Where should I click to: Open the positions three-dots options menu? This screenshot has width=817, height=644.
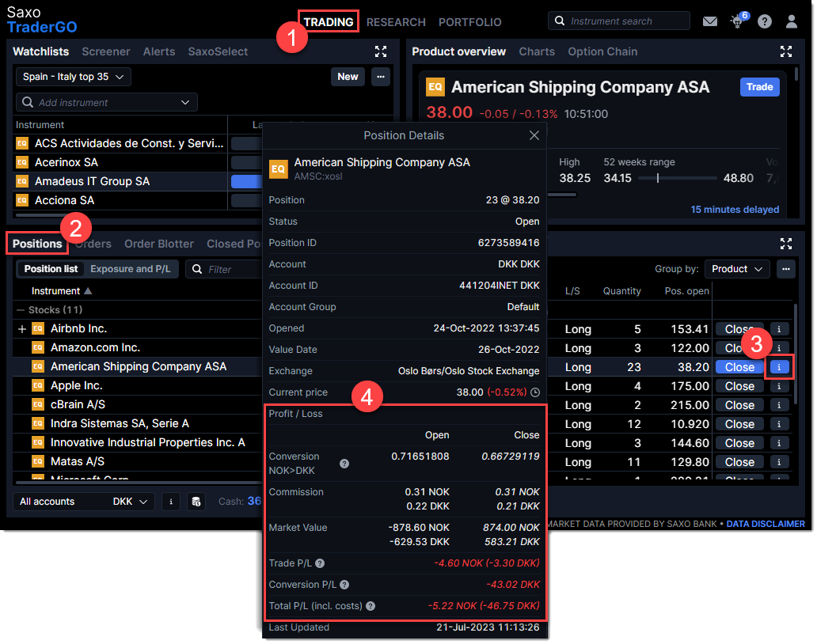click(x=786, y=269)
